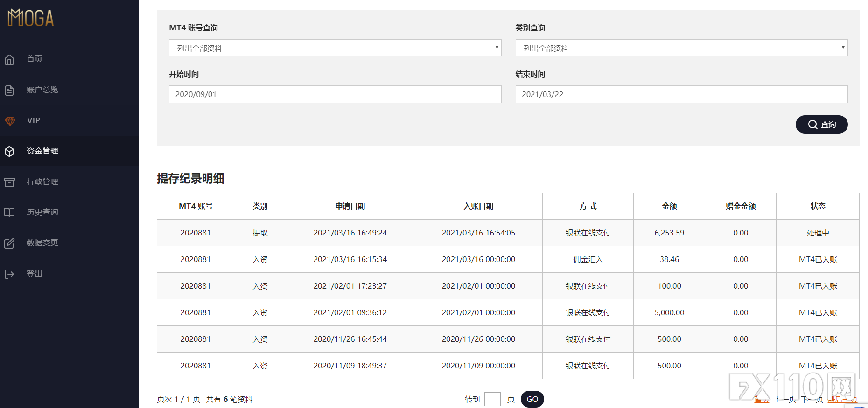
Task: Click the history query book icon
Action: click(x=9, y=213)
